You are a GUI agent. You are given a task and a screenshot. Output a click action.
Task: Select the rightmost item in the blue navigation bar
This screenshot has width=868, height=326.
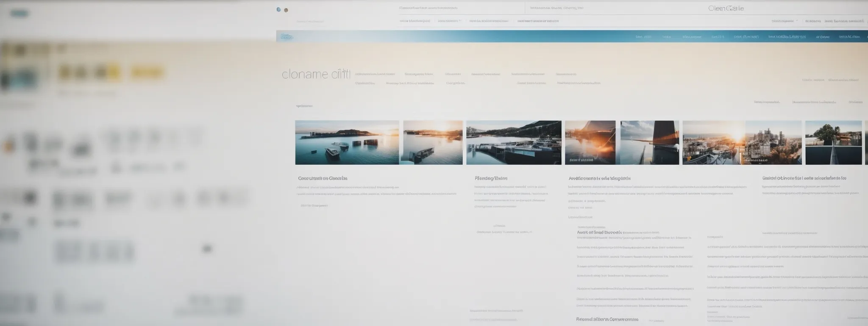(x=849, y=37)
